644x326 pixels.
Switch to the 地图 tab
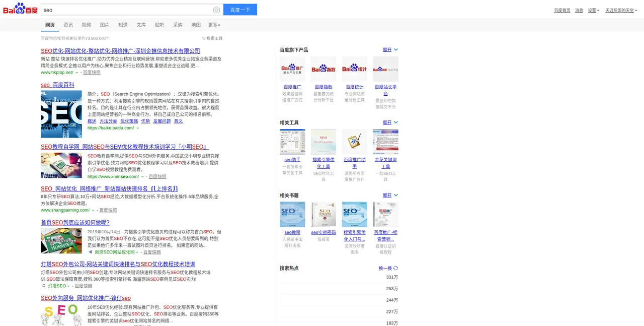[x=196, y=25]
